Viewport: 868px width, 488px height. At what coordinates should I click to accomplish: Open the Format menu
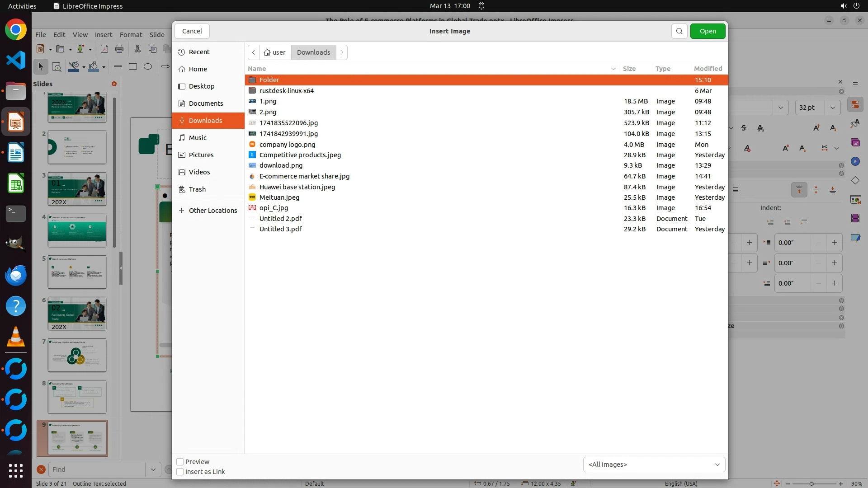click(131, 35)
